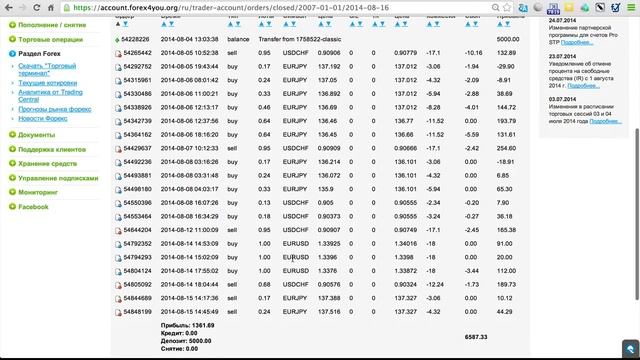
Task: Open order icon for 54338926
Action: [x=118, y=108]
